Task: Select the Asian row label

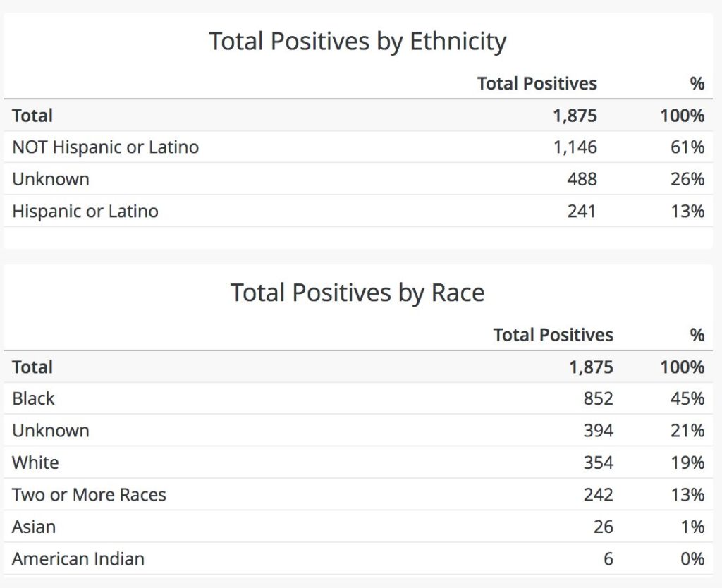Action: [x=34, y=527]
